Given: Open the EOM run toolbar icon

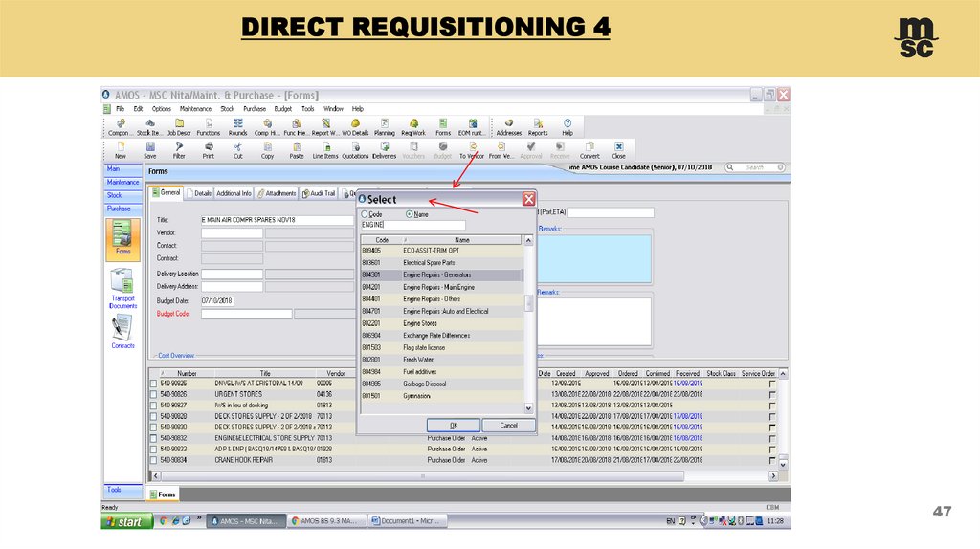Looking at the screenshot, I should point(471,127).
